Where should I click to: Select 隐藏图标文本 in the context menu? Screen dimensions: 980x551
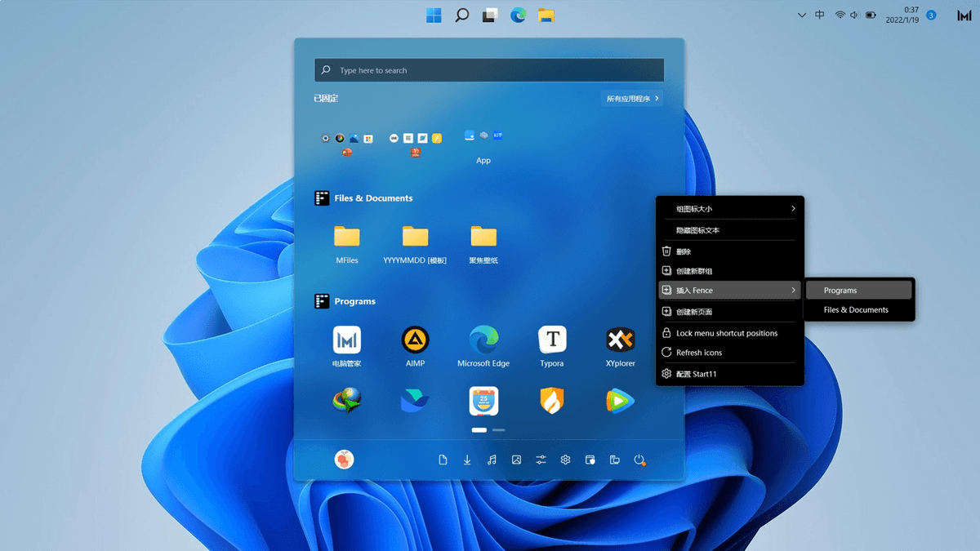tap(729, 230)
